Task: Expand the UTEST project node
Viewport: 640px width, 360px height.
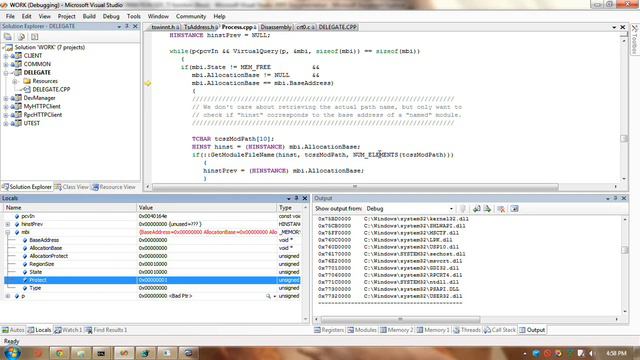Action: click(x=6, y=124)
